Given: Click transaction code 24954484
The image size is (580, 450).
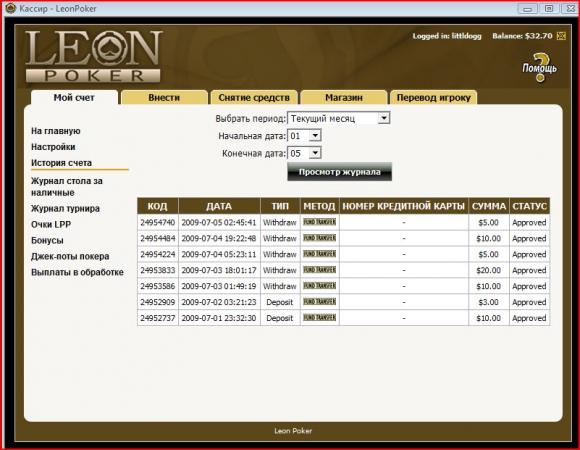Looking at the screenshot, I should [158, 238].
